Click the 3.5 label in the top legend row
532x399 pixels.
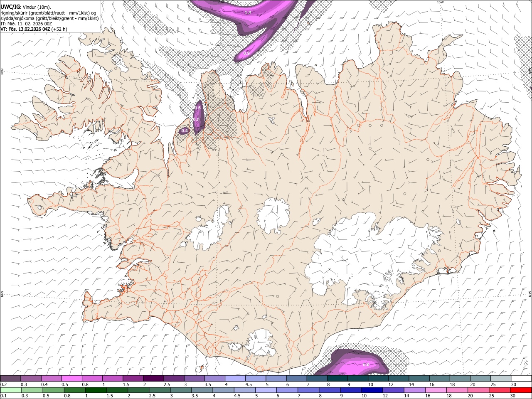tap(208, 384)
